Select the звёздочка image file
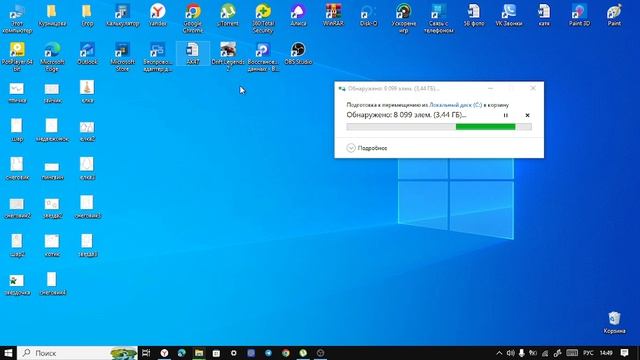The height and width of the screenshot is (360, 640). click(17, 284)
